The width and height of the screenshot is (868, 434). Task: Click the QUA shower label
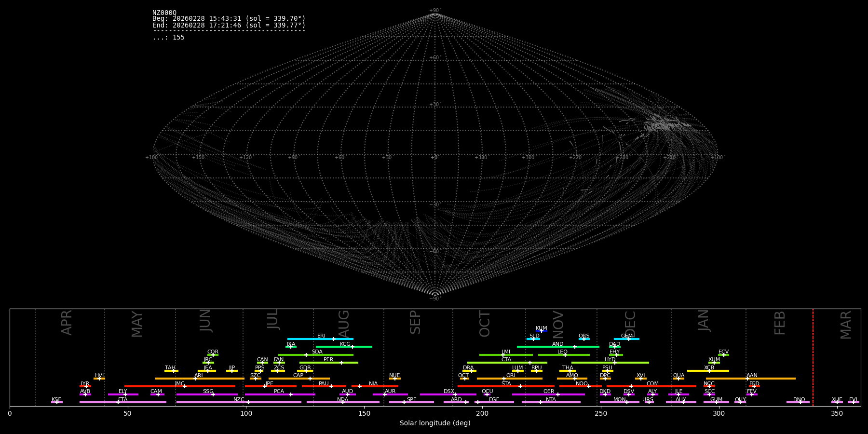[678, 376]
